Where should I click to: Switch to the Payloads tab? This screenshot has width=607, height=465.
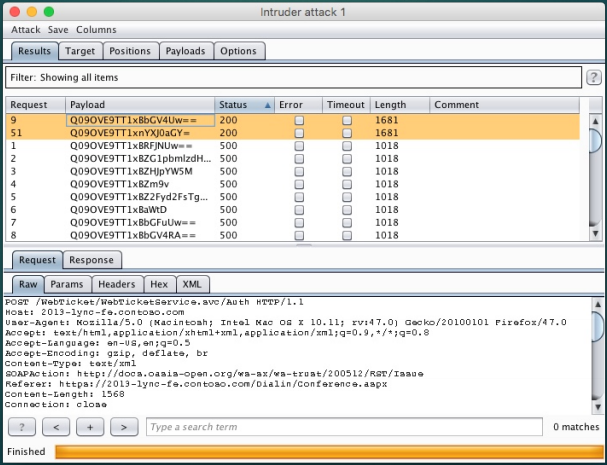[185, 51]
